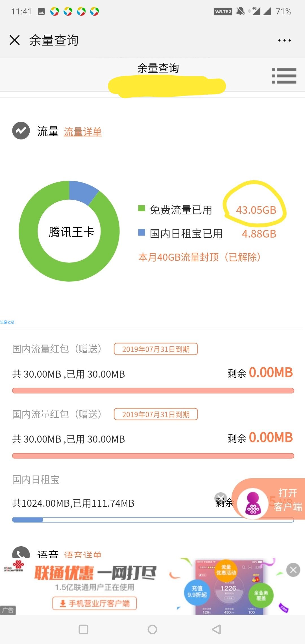
Task: Tap the X close page icon
Action: 15,40
